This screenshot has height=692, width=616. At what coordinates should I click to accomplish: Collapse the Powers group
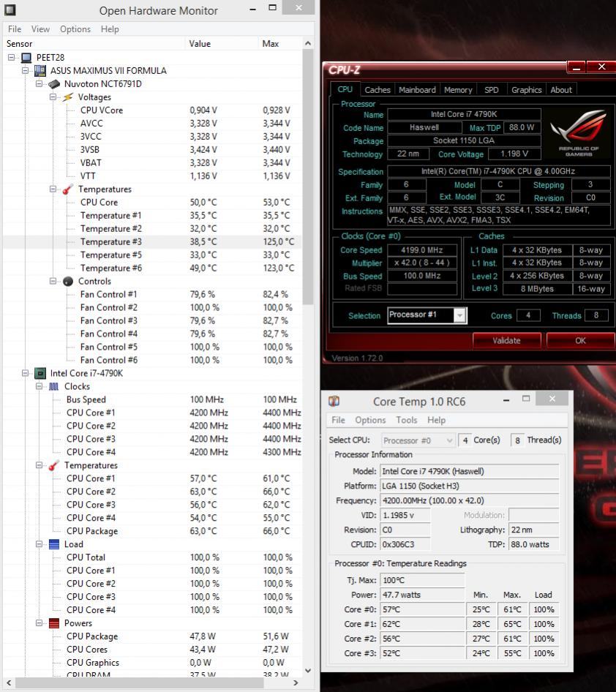[x=39, y=623]
